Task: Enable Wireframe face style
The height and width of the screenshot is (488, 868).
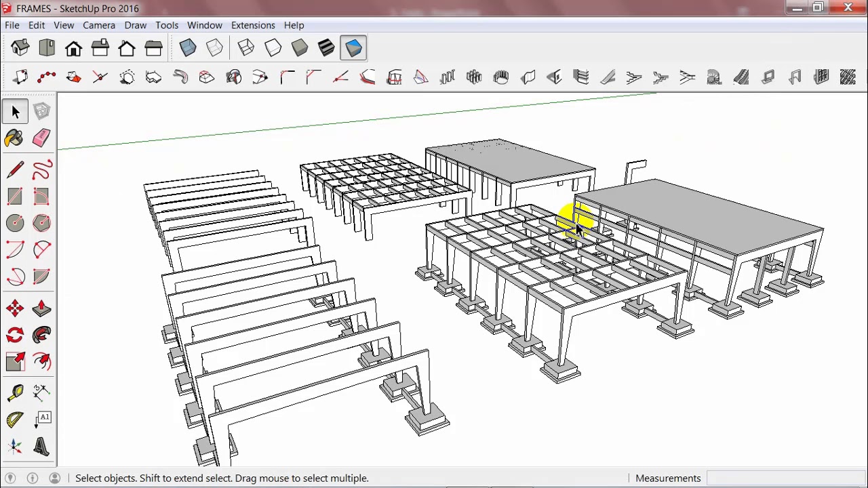Action: click(246, 48)
